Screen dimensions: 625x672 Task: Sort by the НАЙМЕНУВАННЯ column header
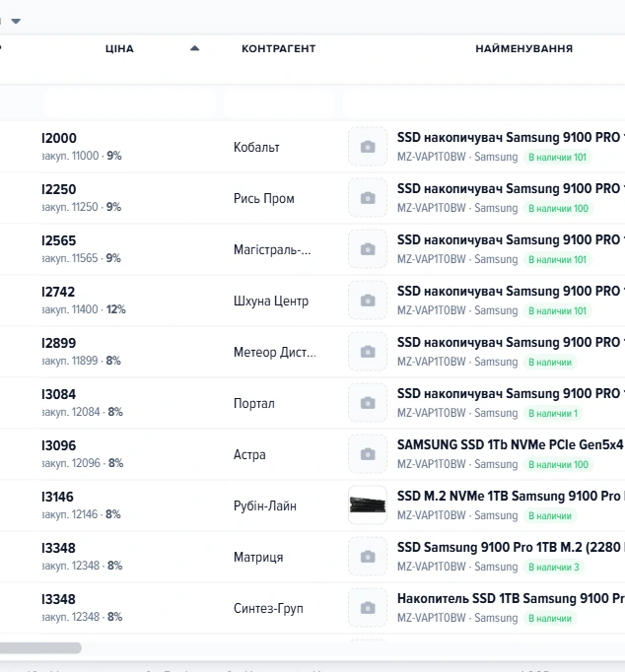[x=523, y=48]
